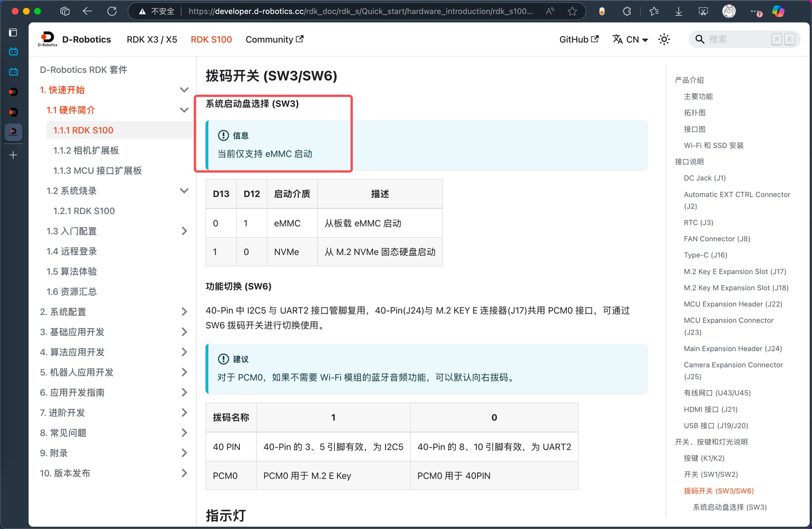Expand the 2. 系统配置 chevron

click(184, 312)
